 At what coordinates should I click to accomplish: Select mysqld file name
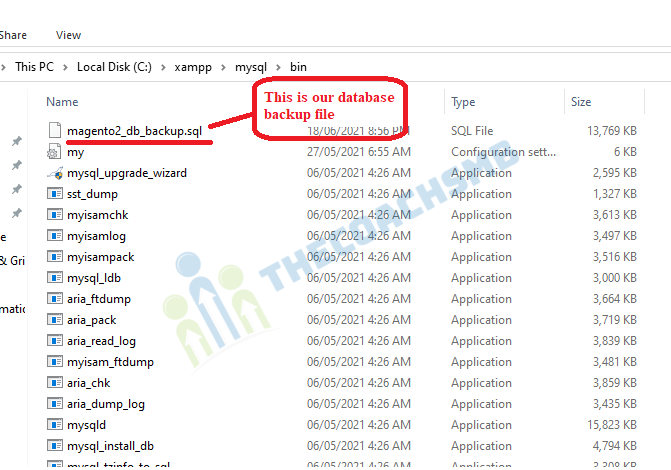(x=86, y=425)
